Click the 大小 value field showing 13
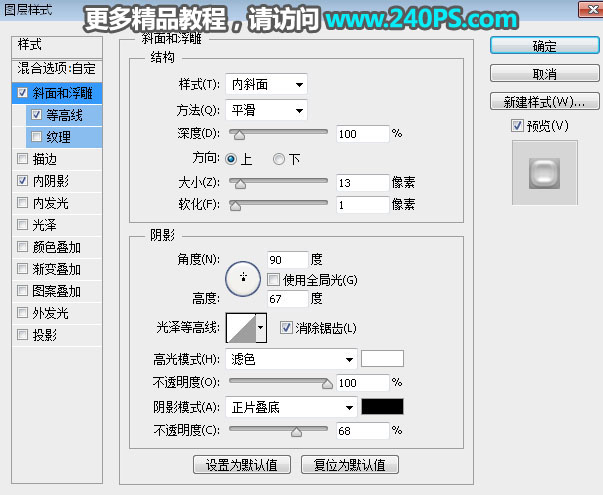603x495 pixels. coord(363,183)
